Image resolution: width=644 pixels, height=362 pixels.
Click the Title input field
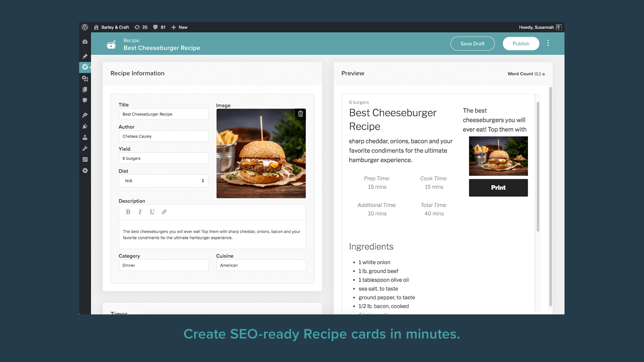163,114
